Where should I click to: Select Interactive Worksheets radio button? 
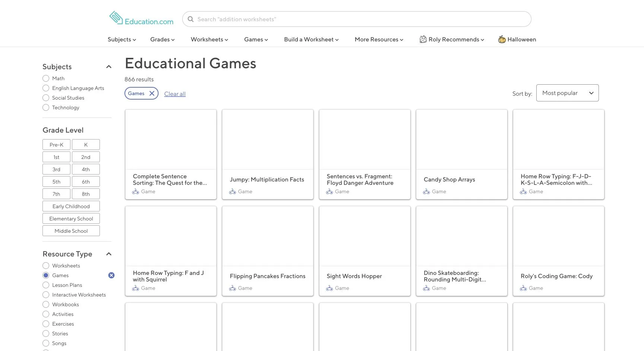click(x=46, y=295)
